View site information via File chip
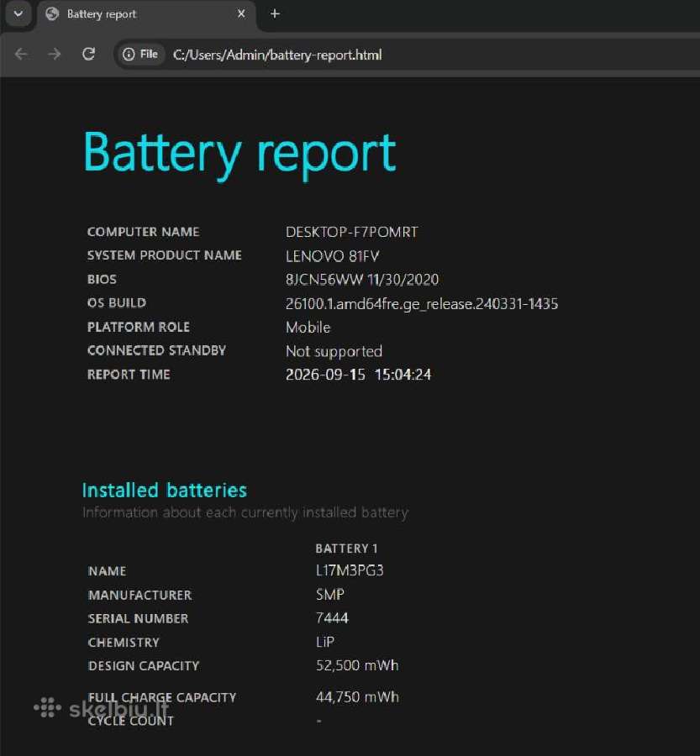The width and height of the screenshot is (700, 756). (140, 55)
